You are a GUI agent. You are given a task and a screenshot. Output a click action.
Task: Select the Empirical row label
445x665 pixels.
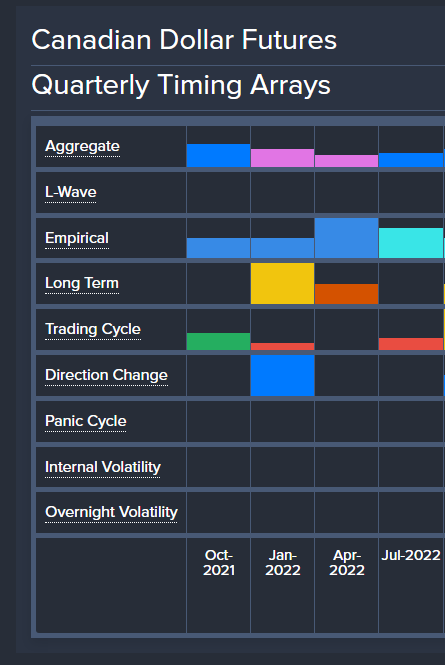pyautogui.click(x=77, y=238)
